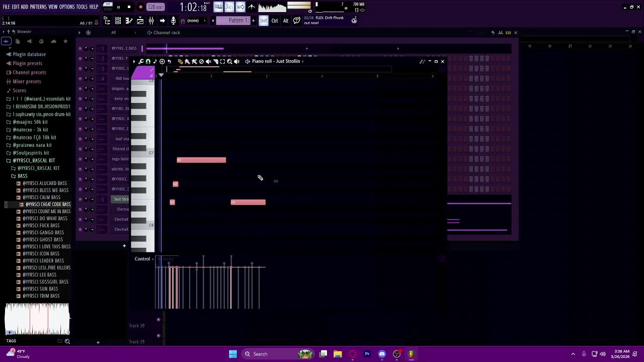Click the Just Stro channel button
The image size is (644, 362).
click(120, 199)
